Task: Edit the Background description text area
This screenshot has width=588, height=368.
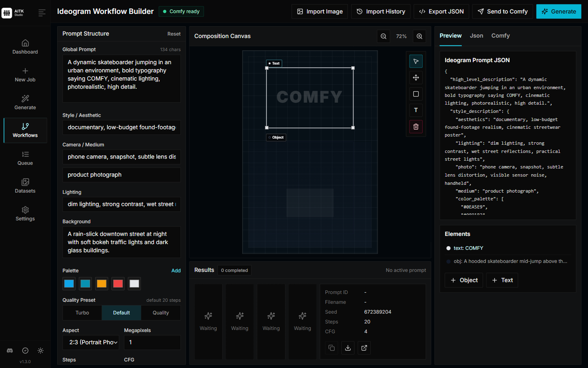Action: 121,242
